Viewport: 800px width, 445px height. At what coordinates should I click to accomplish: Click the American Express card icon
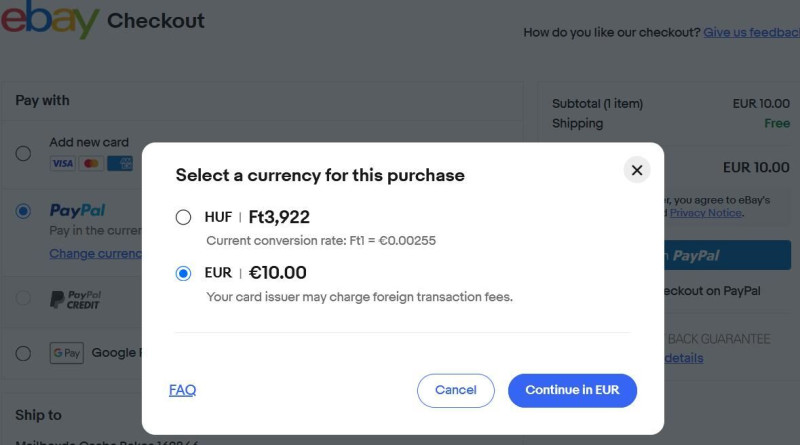(x=120, y=163)
